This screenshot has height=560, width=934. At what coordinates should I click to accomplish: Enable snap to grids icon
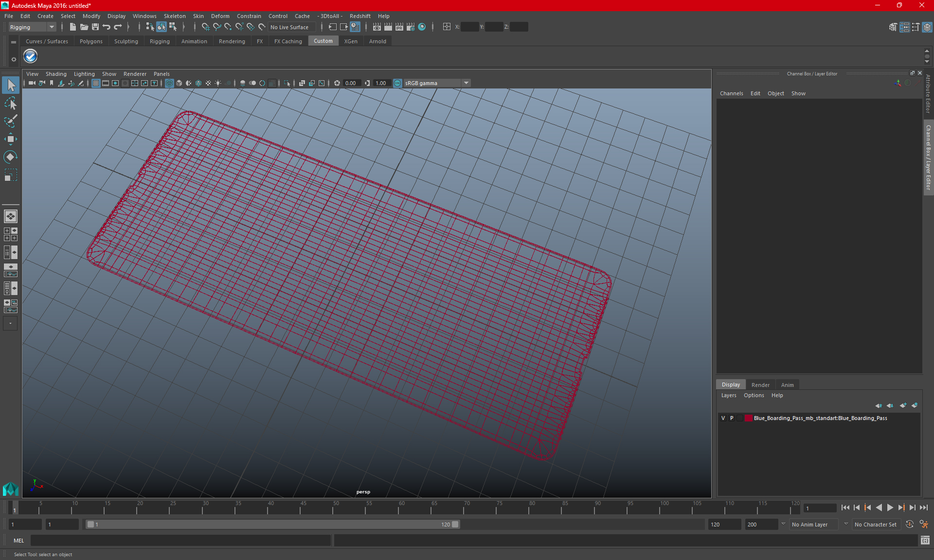coord(206,27)
